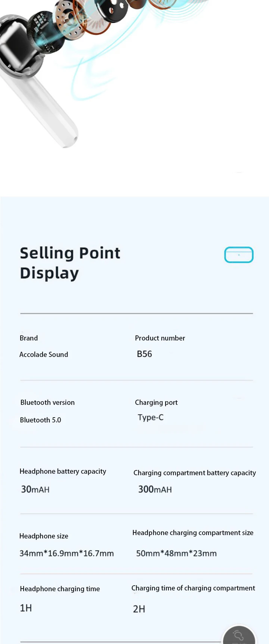Click the Bluetooth version label

[x=47, y=402]
